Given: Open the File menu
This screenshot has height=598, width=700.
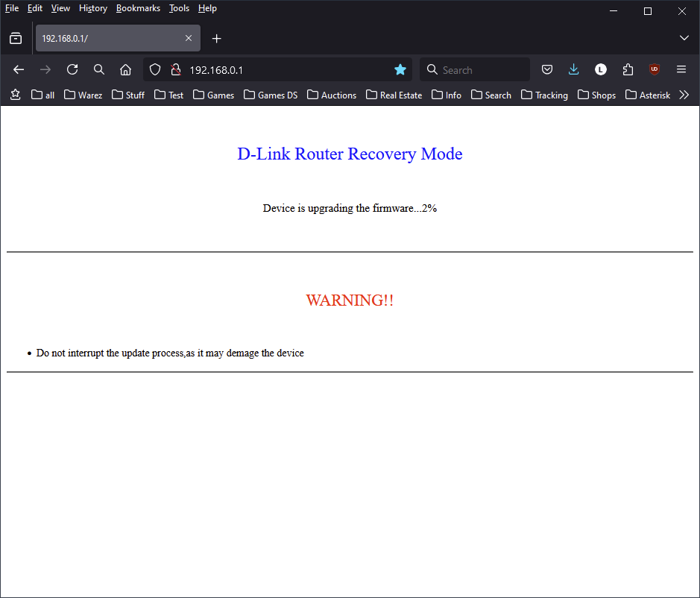Looking at the screenshot, I should click(x=12, y=8).
